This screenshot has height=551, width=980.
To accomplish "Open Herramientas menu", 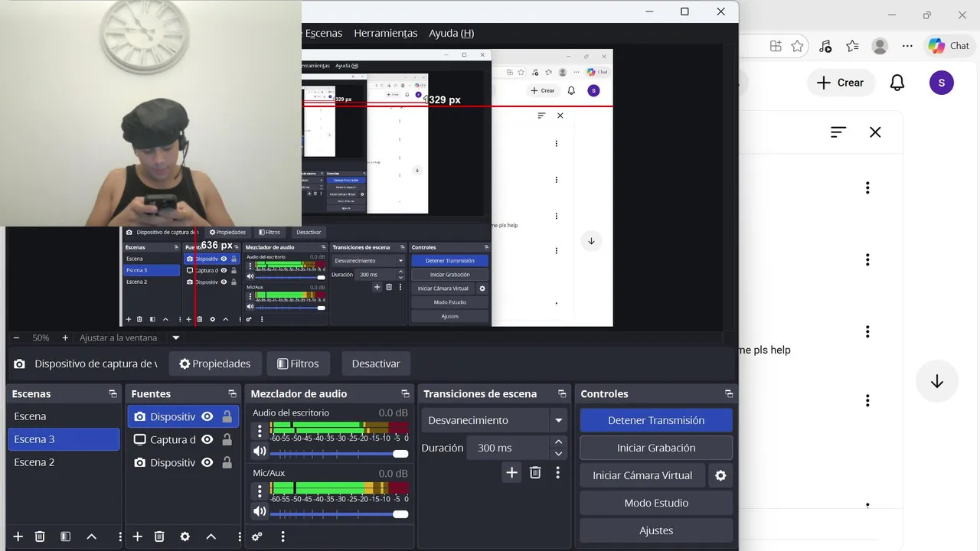I will [x=386, y=33].
